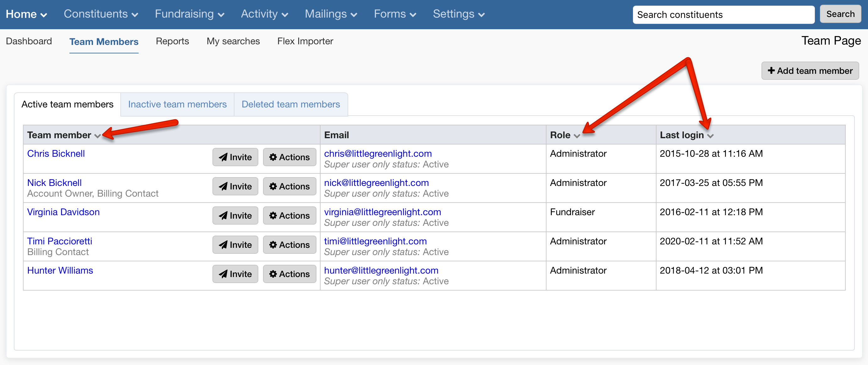The height and width of the screenshot is (365, 868).
Task: Click the plus icon to add team member
Action: click(x=772, y=71)
